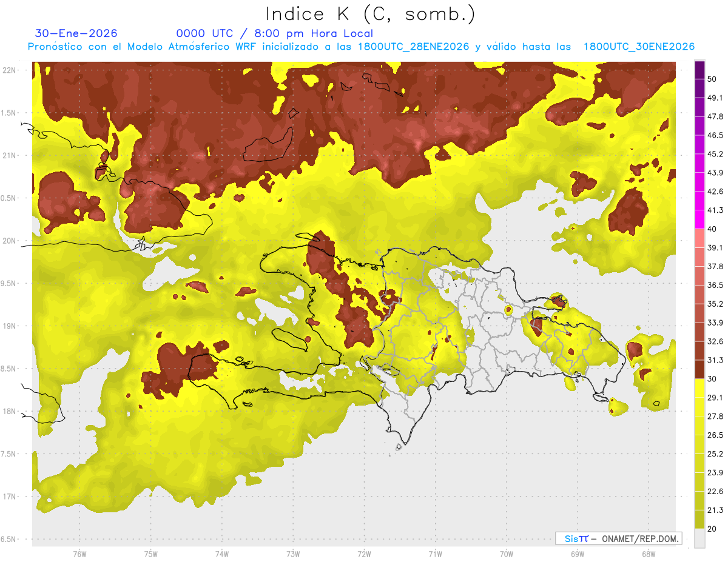Click the legend value "43.9"
Viewport: 728px width, 562px height.
tap(716, 173)
